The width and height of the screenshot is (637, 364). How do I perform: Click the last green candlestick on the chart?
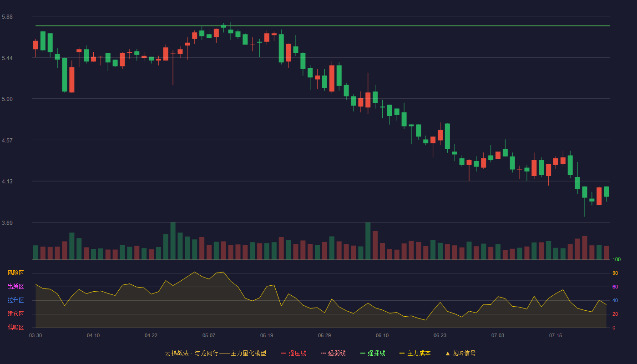[606, 192]
